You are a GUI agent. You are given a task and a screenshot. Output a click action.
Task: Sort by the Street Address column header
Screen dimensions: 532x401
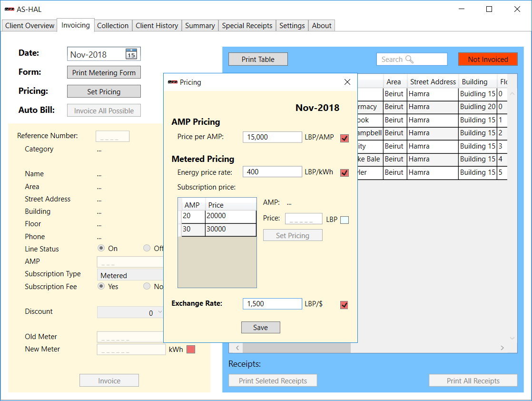(x=433, y=82)
